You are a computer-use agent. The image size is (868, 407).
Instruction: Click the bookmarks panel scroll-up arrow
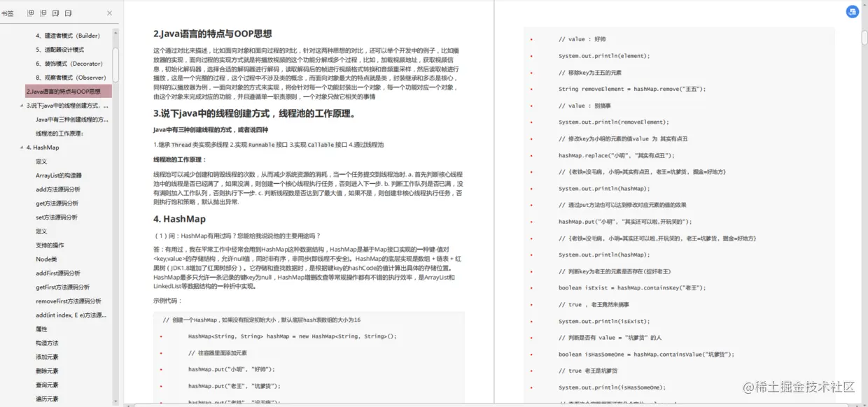(115, 31)
